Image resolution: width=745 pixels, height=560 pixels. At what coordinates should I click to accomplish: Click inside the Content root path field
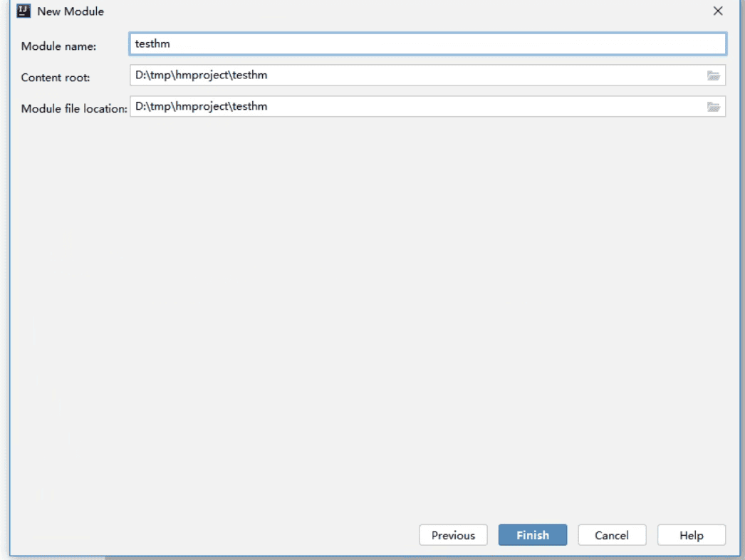[427, 75]
